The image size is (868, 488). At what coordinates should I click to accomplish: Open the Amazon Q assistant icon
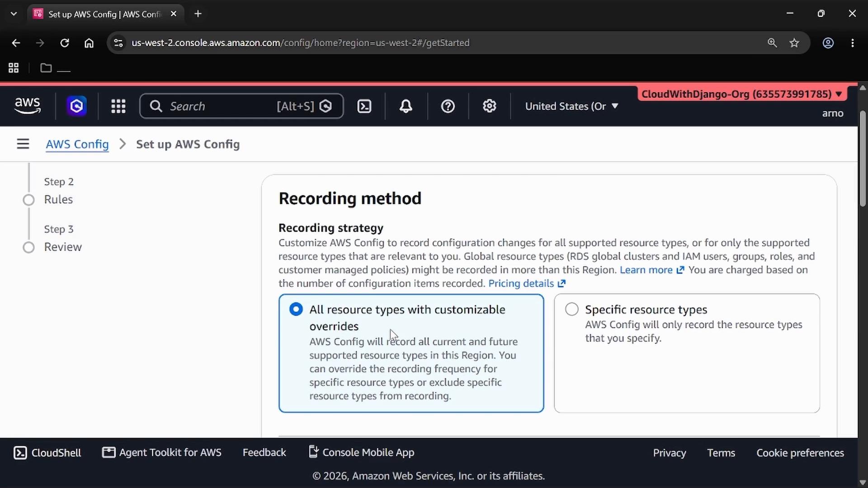pyautogui.click(x=77, y=106)
